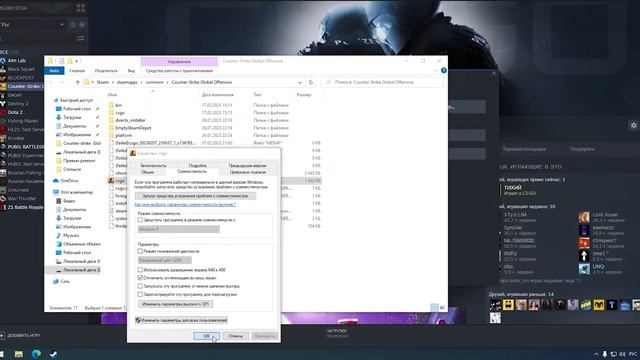Open the Файл menu in Explorer
The image size is (640, 360).
click(x=54, y=71)
